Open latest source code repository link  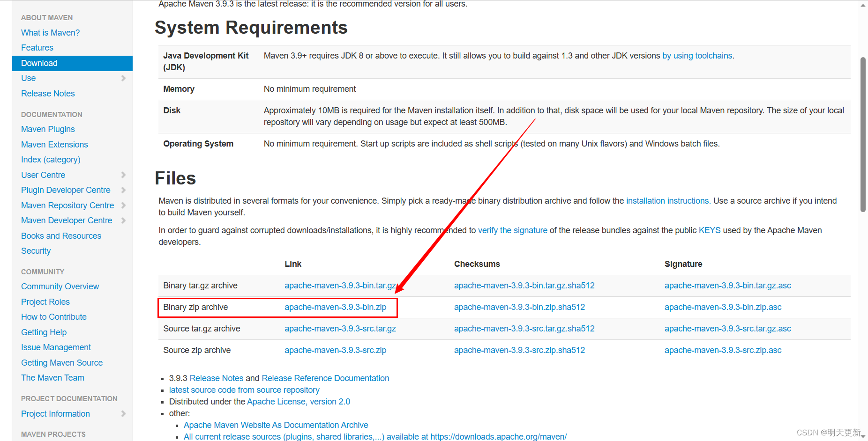[x=244, y=390]
